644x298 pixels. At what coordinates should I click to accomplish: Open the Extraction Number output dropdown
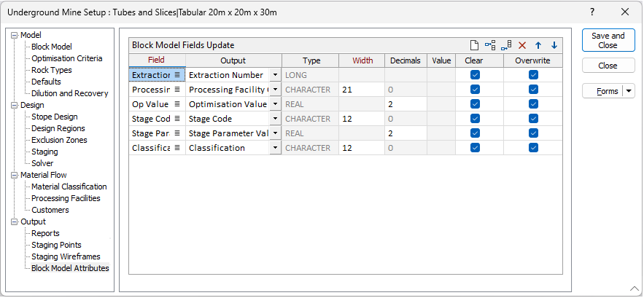[x=275, y=75]
